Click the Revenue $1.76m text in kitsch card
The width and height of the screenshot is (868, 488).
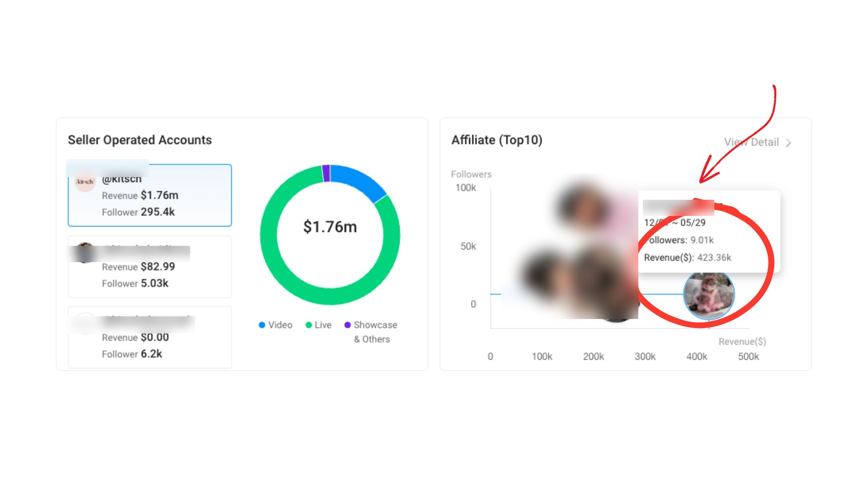[140, 195]
